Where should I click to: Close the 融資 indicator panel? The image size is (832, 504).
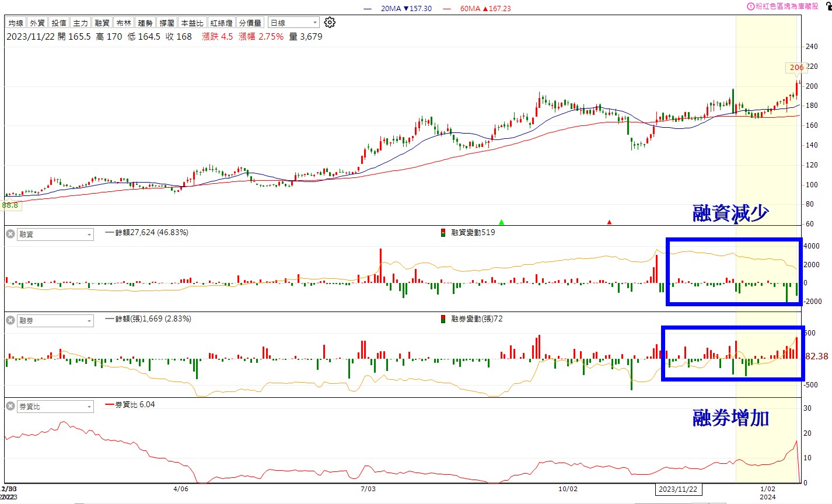click(10, 234)
